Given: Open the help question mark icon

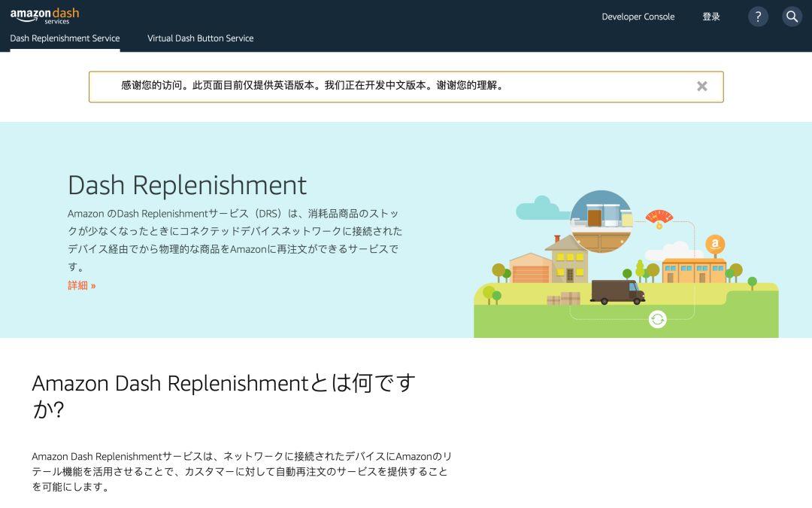Looking at the screenshot, I should pyautogui.click(x=758, y=17).
